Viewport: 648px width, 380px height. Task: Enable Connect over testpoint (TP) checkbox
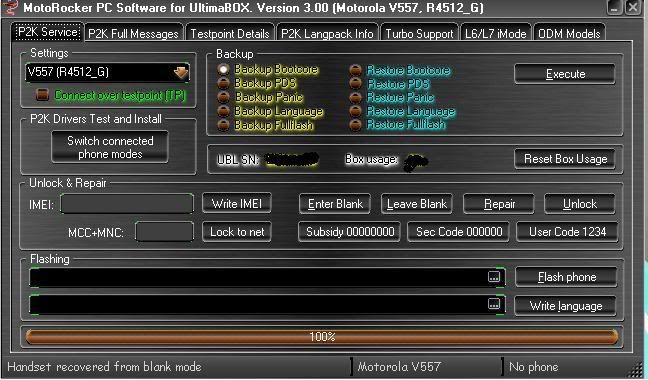(42, 95)
